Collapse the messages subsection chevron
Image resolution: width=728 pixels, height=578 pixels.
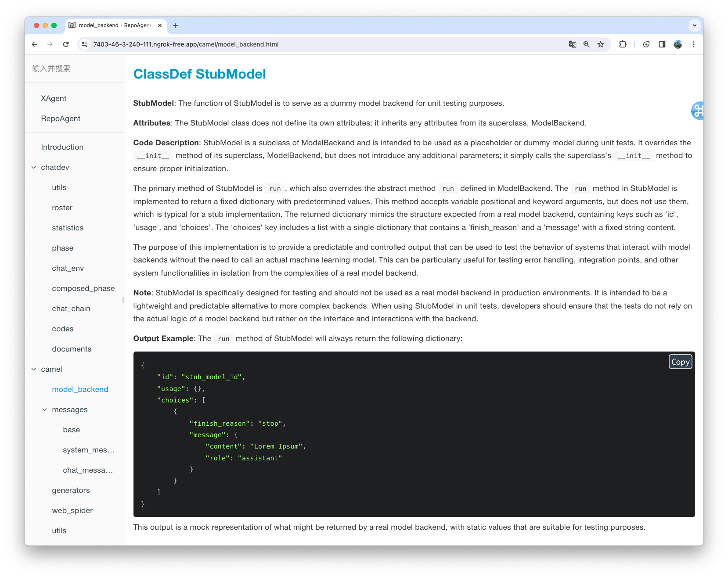(45, 409)
